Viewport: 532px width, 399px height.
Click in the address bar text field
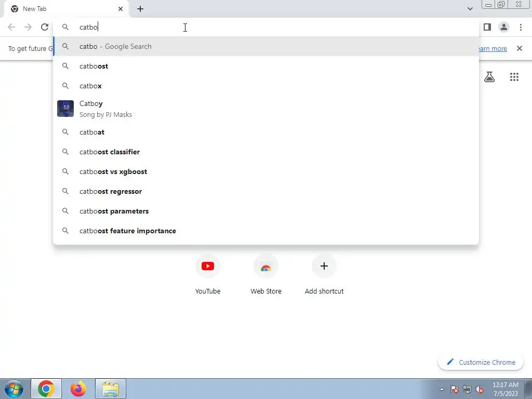[x=266, y=27]
